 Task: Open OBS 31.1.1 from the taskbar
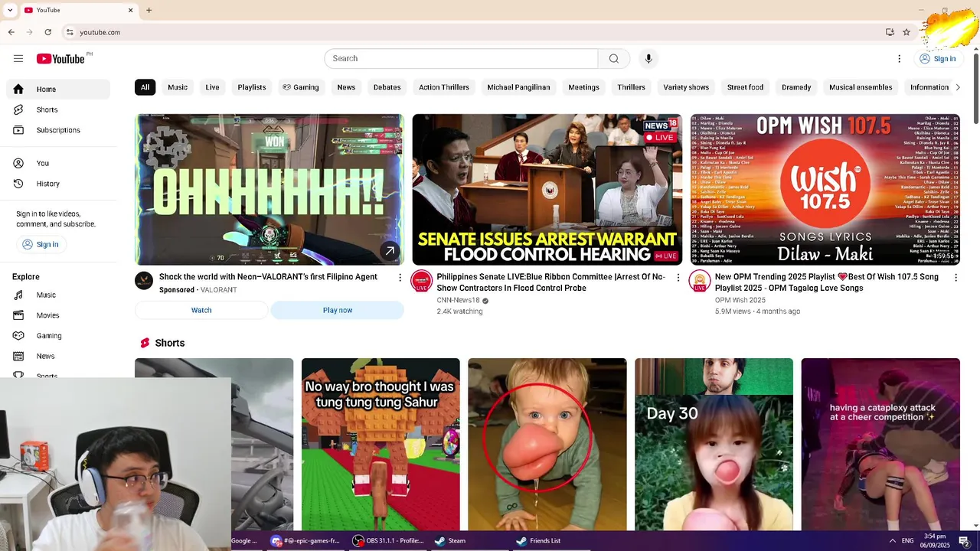[388, 540]
